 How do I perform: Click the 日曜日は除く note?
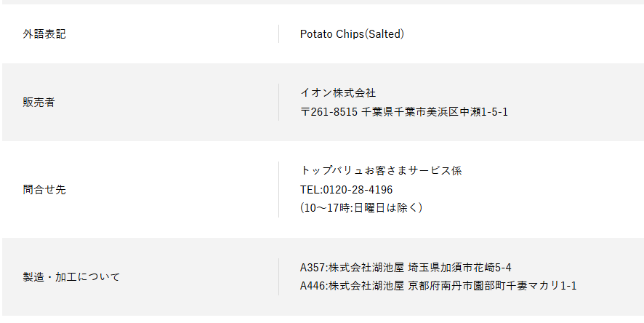(x=385, y=208)
